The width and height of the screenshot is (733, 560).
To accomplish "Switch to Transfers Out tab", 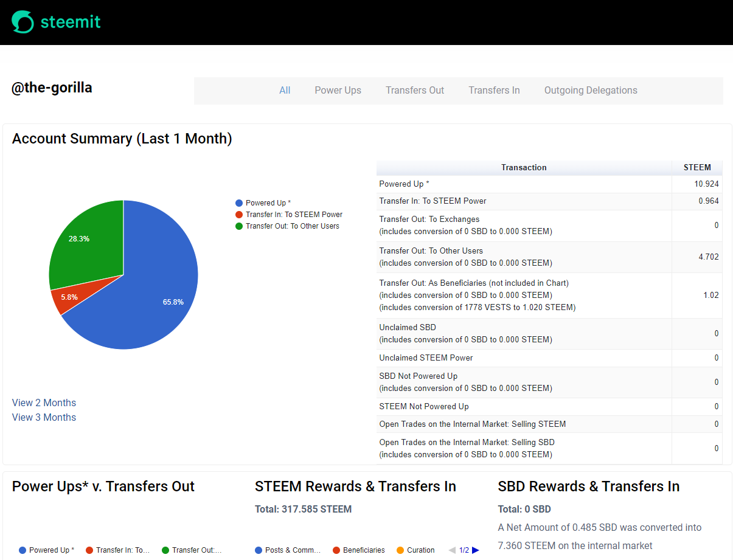I will click(x=415, y=91).
